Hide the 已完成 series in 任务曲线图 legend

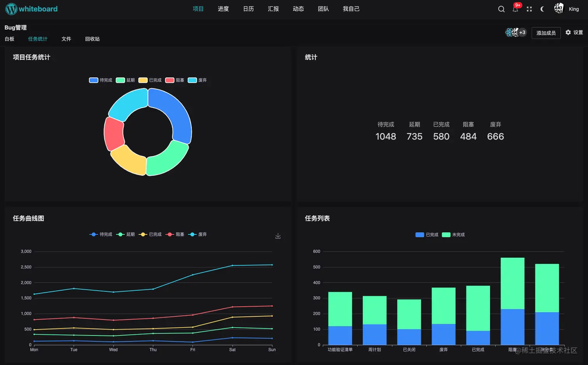(150, 234)
